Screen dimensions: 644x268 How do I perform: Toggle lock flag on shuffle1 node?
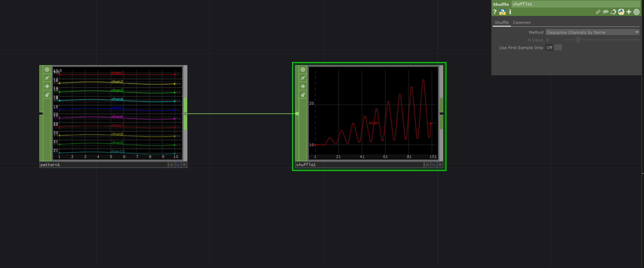point(303,95)
